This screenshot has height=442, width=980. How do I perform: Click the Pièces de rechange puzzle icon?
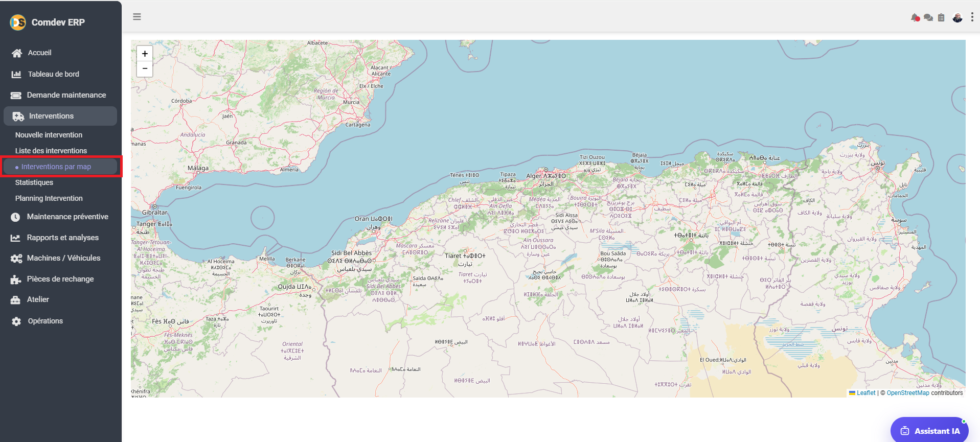tap(16, 280)
